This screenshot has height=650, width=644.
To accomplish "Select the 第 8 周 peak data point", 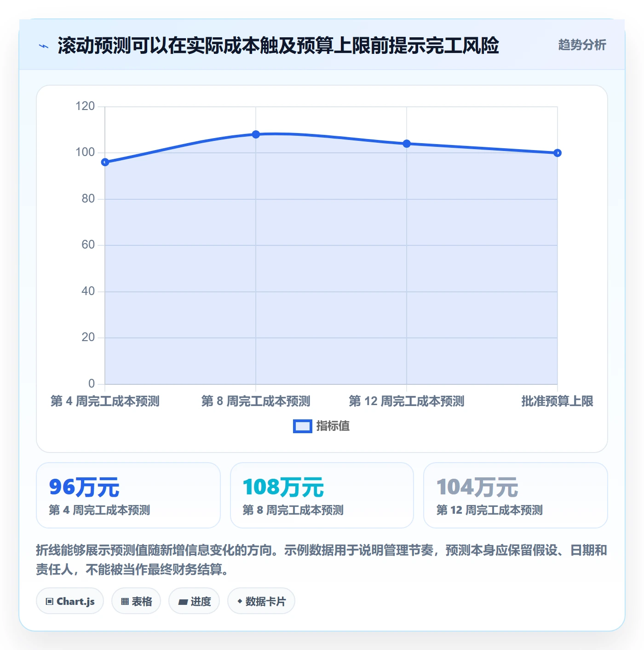I will (x=256, y=134).
